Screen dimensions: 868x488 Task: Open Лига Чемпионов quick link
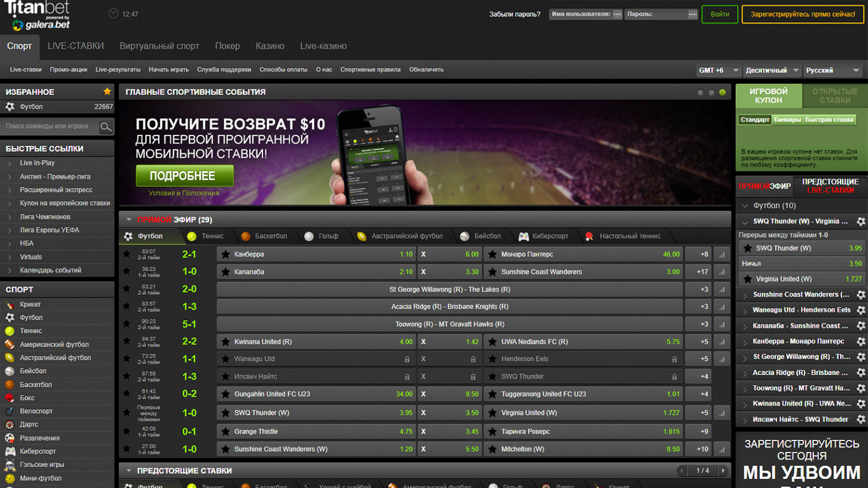point(45,217)
